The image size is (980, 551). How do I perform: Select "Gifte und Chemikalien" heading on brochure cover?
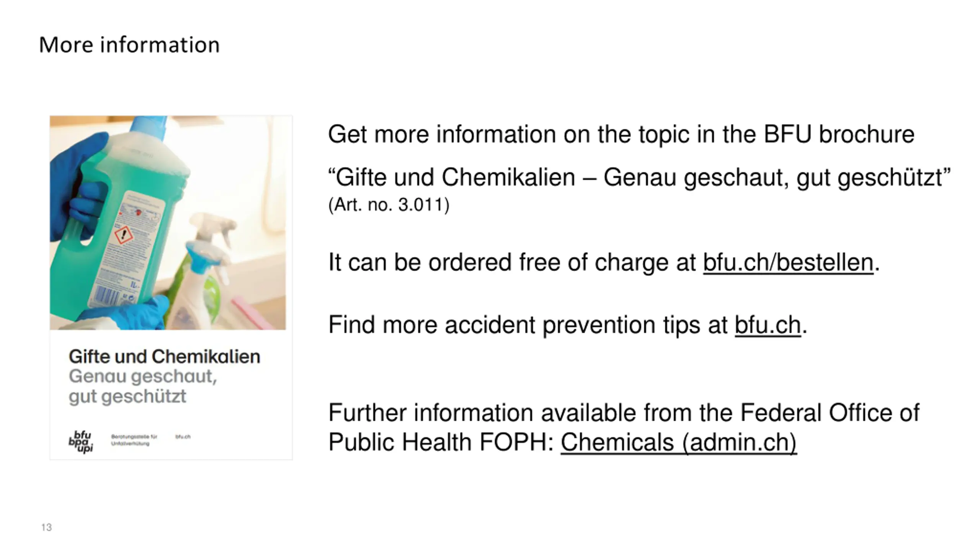coord(165,357)
